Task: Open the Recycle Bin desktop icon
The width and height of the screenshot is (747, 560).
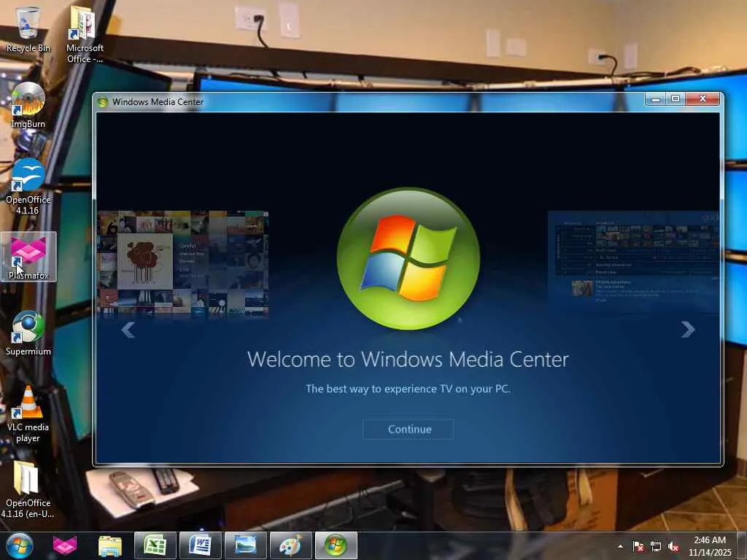Action: pos(28,29)
